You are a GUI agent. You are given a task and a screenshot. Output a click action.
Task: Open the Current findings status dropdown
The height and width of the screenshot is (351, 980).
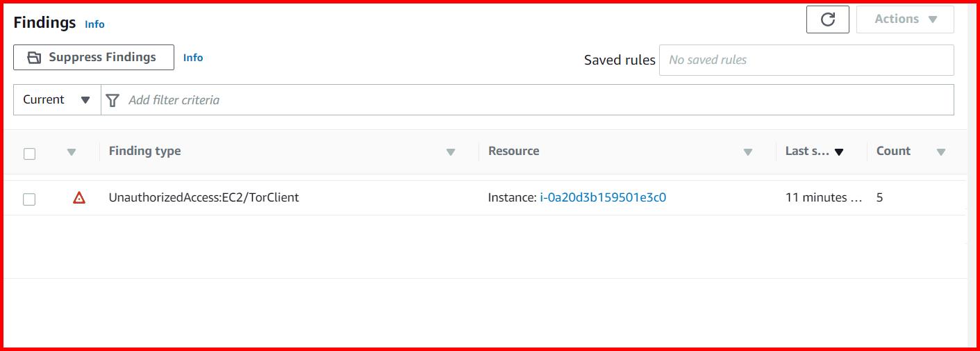[x=57, y=100]
